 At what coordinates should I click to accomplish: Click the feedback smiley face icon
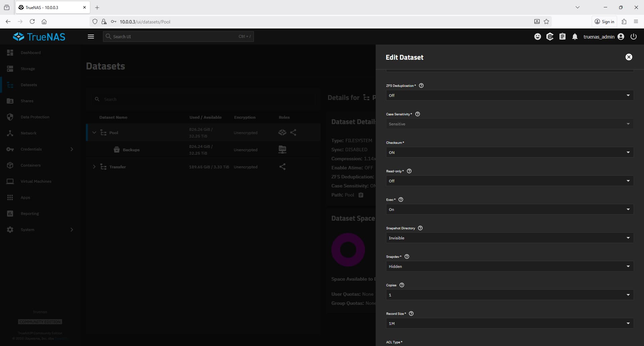click(537, 37)
